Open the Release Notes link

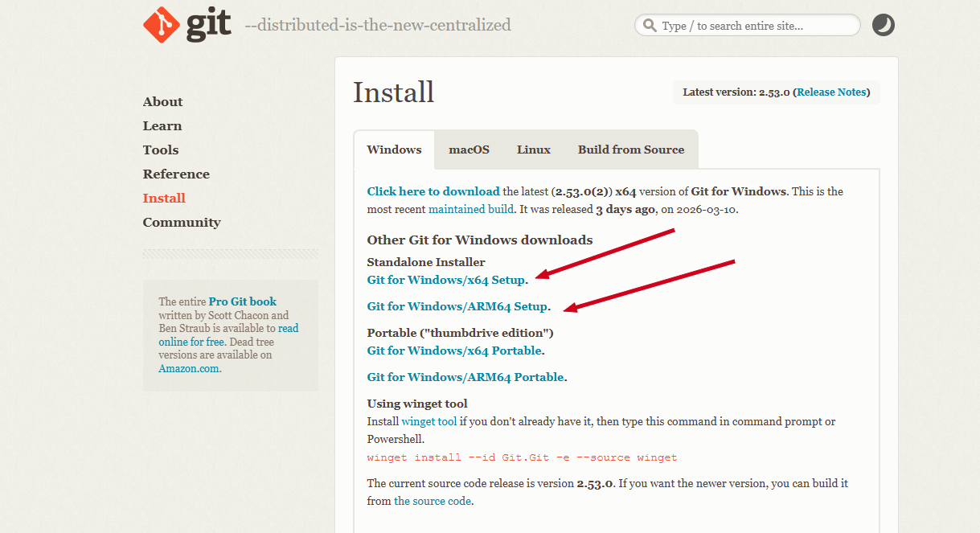click(831, 92)
